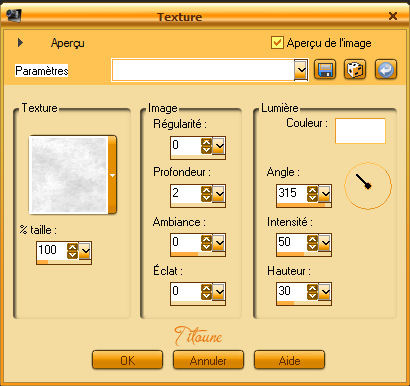Decrease Régularité with the down arrow
This screenshot has width=410, height=386.
[206, 150]
